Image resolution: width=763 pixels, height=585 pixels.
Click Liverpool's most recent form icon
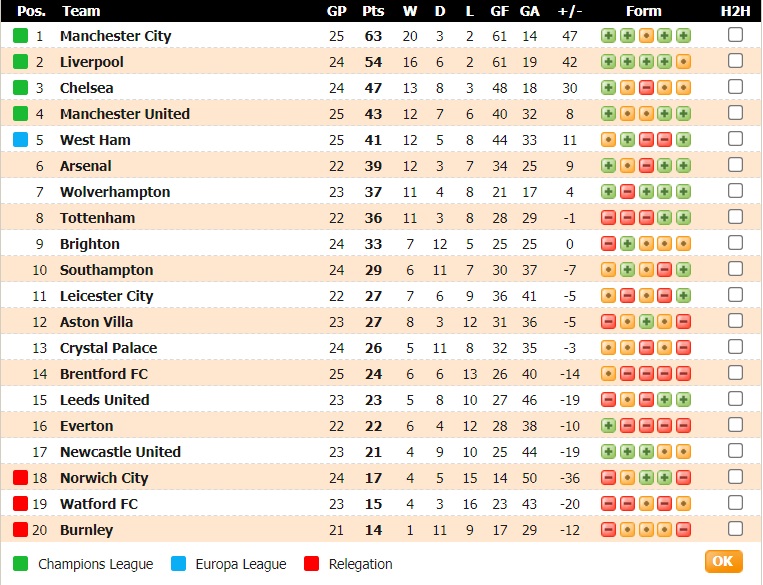pyautogui.click(x=684, y=62)
